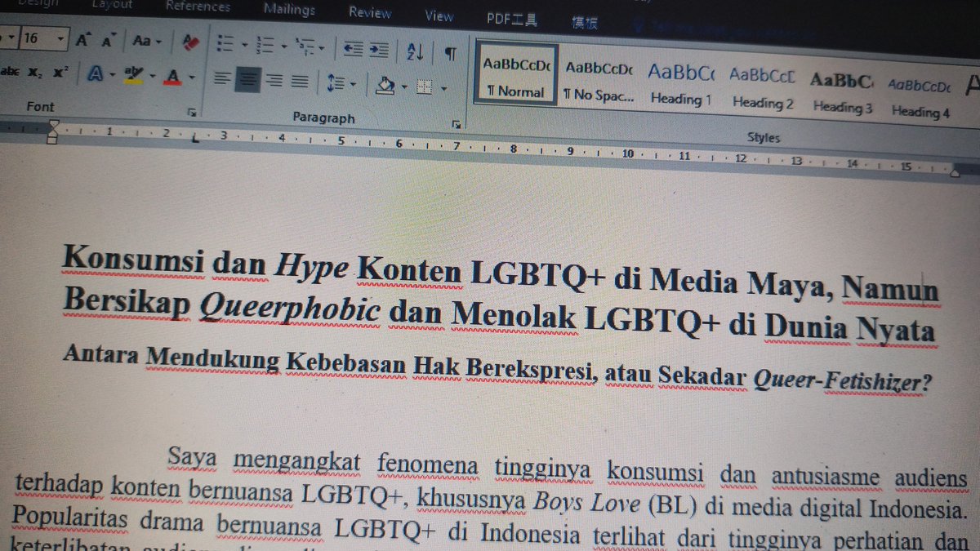Image resolution: width=980 pixels, height=551 pixels.
Task: Apply No Spacing style
Action: click(599, 80)
